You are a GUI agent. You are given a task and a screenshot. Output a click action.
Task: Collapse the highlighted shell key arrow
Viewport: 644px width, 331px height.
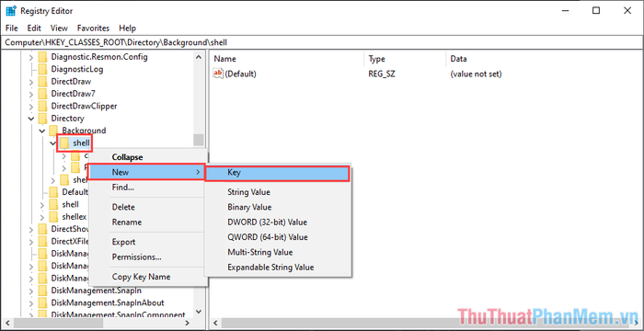pyautogui.click(x=53, y=143)
